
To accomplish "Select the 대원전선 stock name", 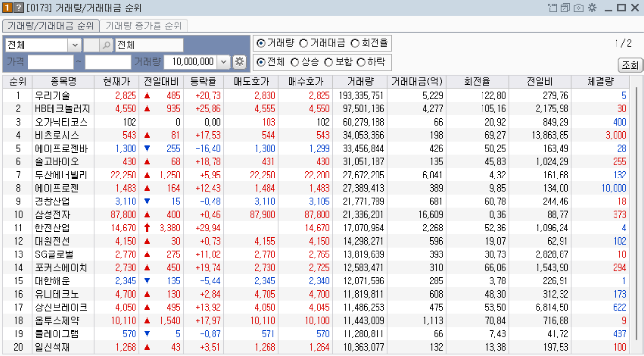I will coord(53,241).
